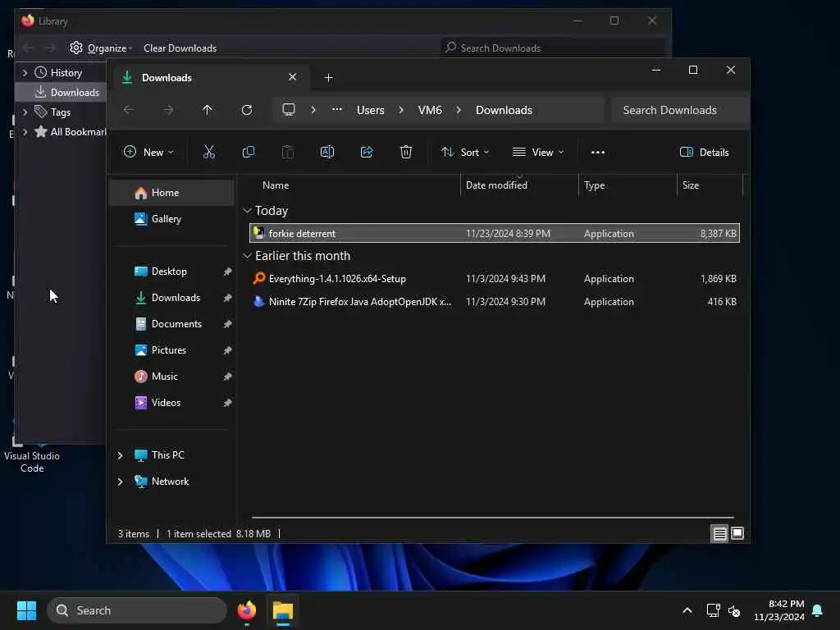The height and width of the screenshot is (630, 840).
Task: Click Users in the address breadcrumb
Action: point(371,110)
